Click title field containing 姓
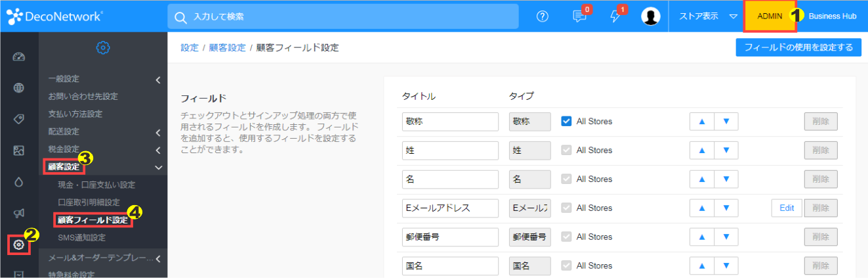Image resolution: width=868 pixels, height=278 pixels. [451, 151]
